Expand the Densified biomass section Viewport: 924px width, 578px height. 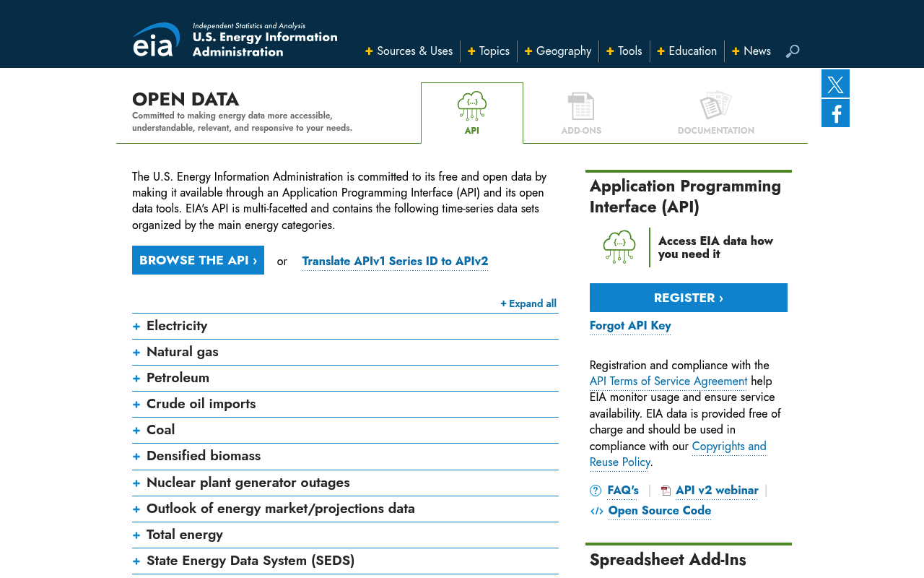[345, 456]
